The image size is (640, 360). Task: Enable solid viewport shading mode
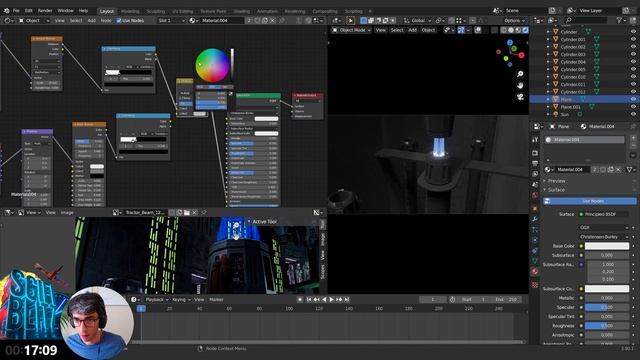pos(511,30)
